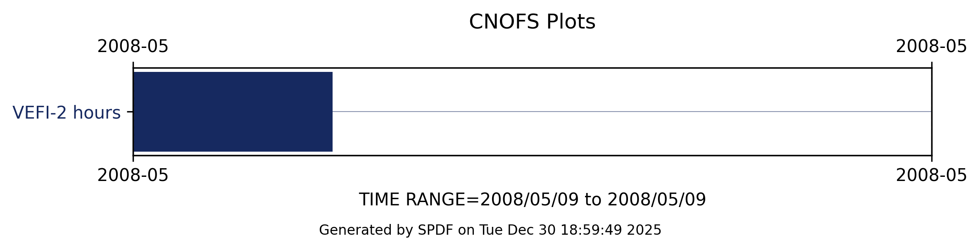The width and height of the screenshot is (980, 250).
Task: Click the top-left axis tick mark
Action: 133,64
